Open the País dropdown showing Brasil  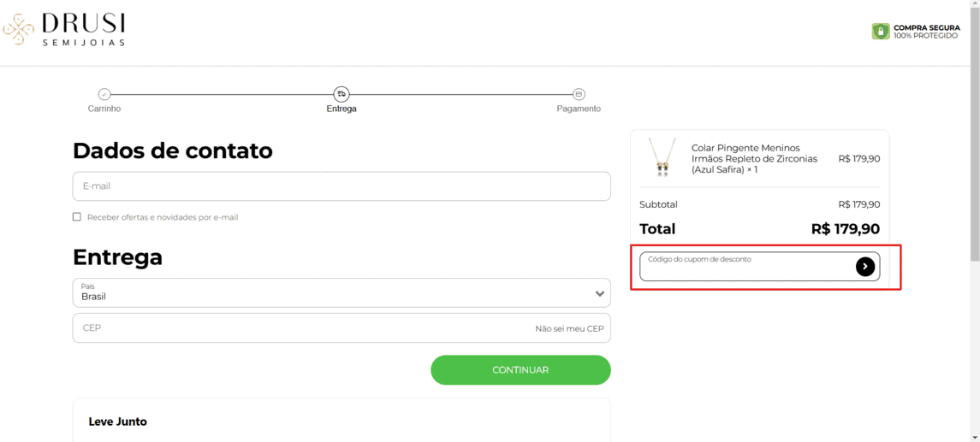tap(342, 292)
